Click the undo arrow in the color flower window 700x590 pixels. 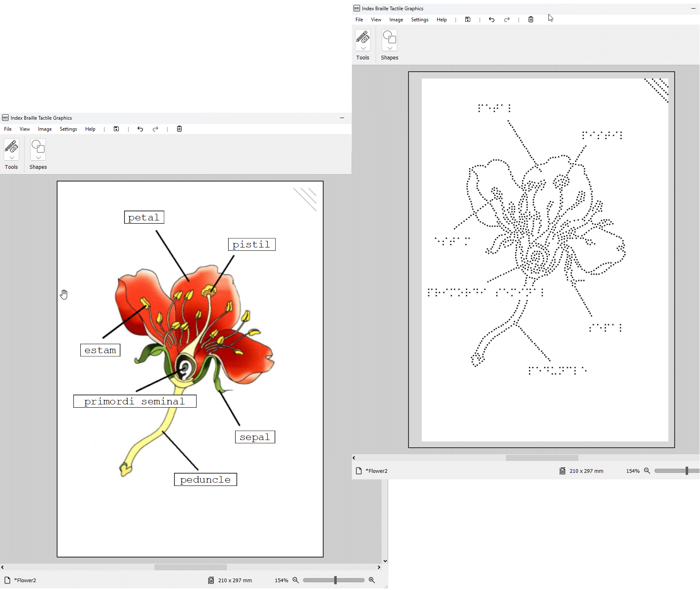[x=140, y=129]
